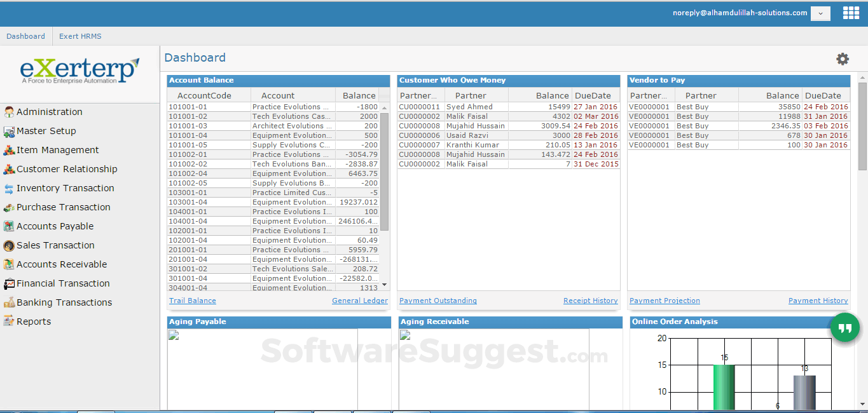868x413 pixels.
Task: Select account row 103001-04
Action: (x=273, y=202)
